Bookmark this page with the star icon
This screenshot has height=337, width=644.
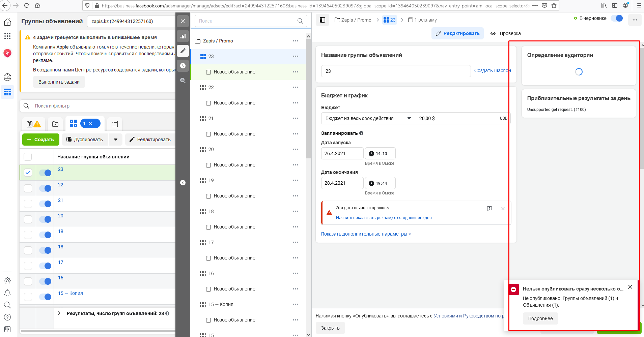coord(554,5)
